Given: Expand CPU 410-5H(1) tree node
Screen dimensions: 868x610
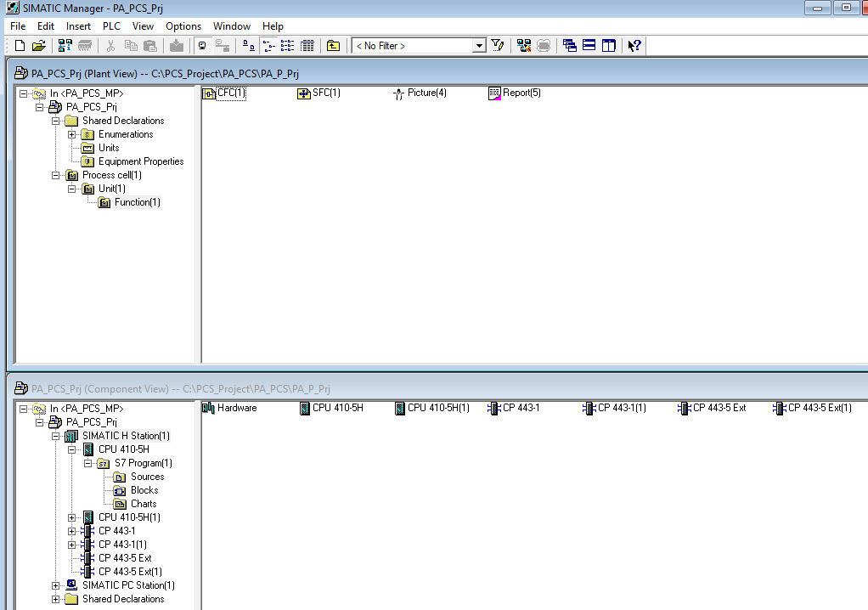Looking at the screenshot, I should click(71, 517).
